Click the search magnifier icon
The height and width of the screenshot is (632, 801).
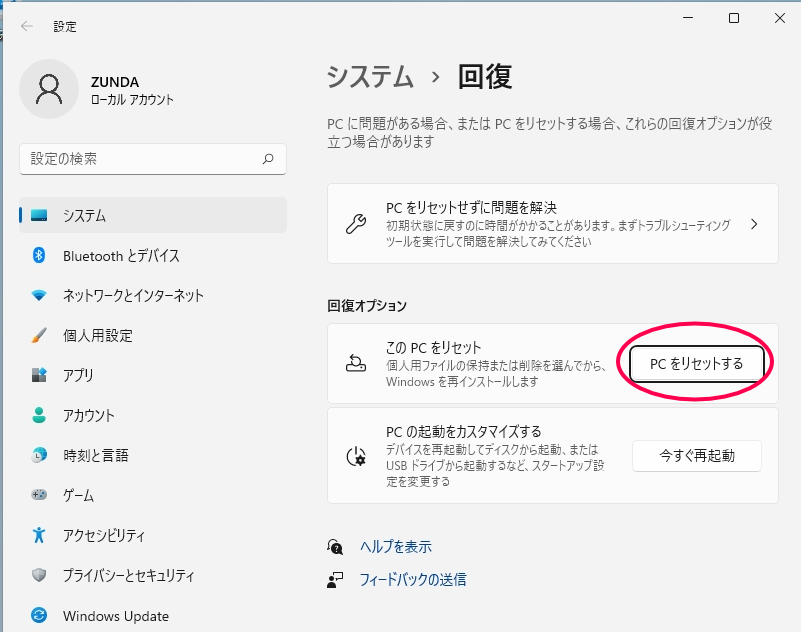click(x=268, y=159)
